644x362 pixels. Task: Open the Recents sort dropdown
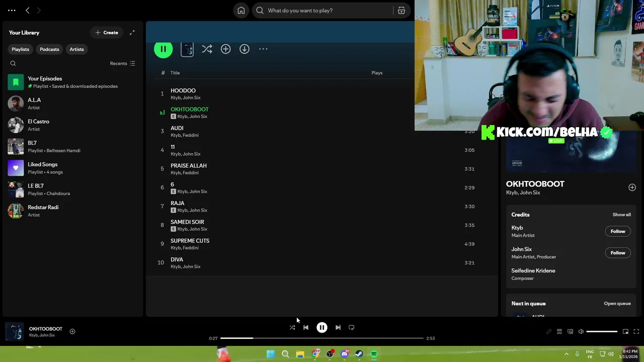click(x=122, y=63)
